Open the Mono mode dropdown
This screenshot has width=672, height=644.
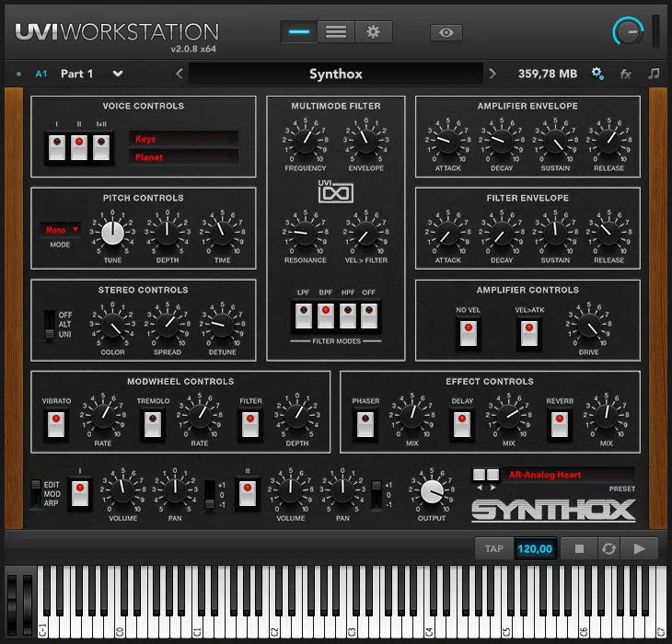click(x=60, y=230)
